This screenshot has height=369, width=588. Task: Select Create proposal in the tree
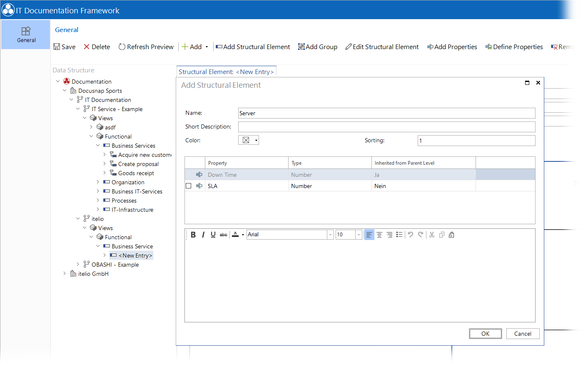click(x=138, y=164)
